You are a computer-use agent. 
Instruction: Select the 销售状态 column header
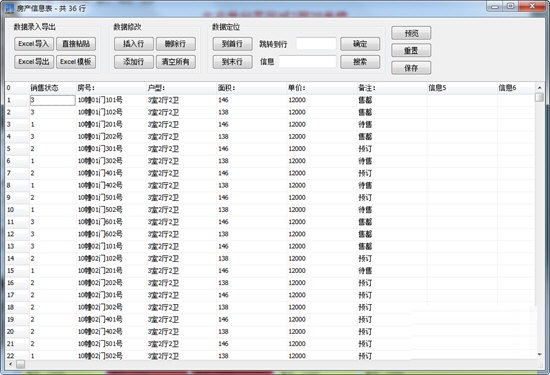44,88
